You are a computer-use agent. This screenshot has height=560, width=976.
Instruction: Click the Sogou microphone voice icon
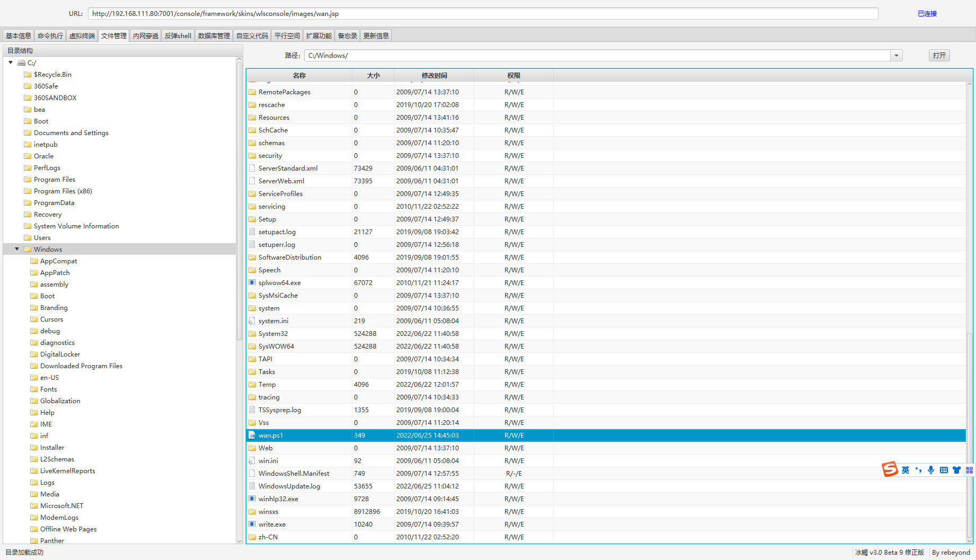[931, 470]
